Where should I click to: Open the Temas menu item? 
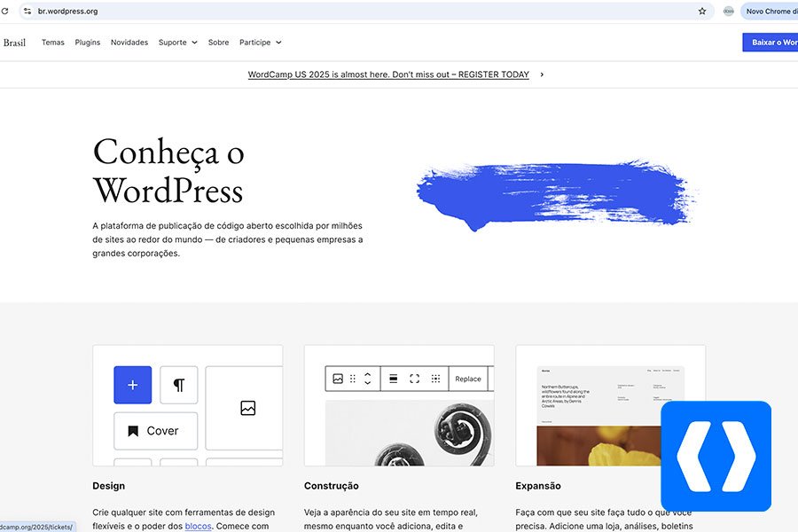[53, 43]
